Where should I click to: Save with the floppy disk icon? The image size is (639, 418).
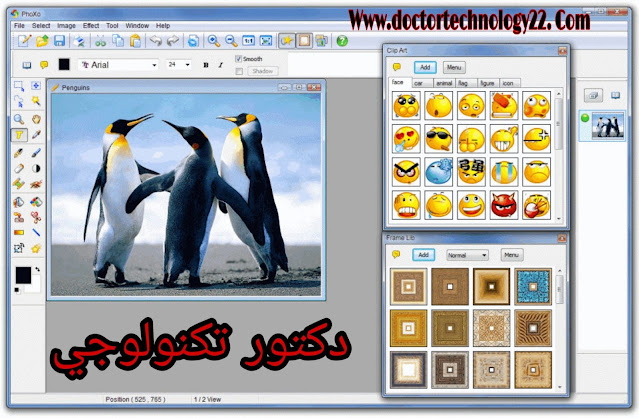pyautogui.click(x=59, y=41)
